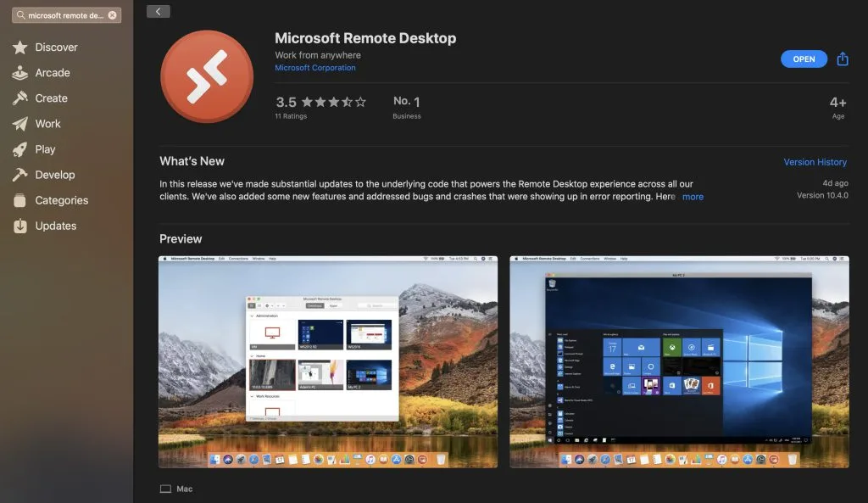Click into the search field
The image size is (868, 503).
point(66,15)
